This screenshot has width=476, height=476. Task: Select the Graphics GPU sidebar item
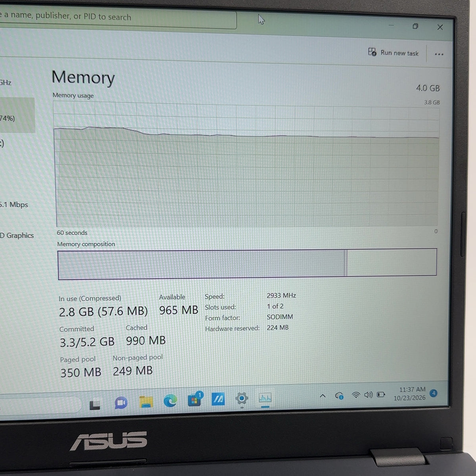17,236
